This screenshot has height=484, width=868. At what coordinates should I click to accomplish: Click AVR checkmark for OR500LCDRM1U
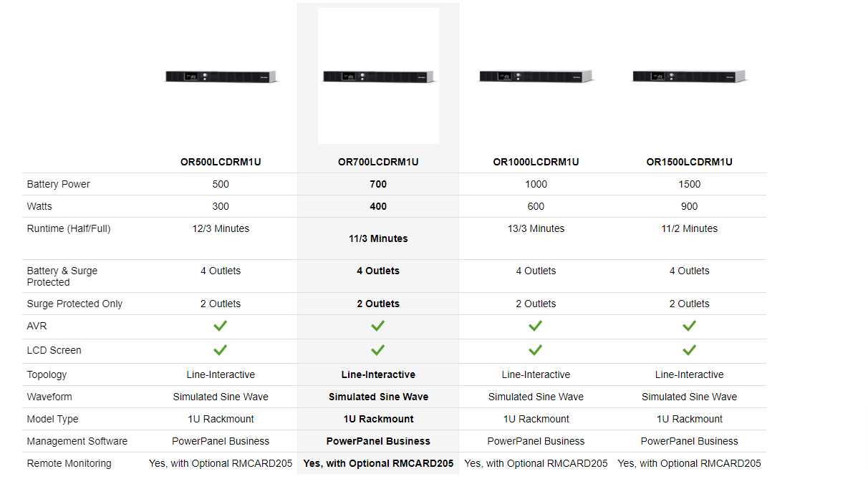click(x=221, y=326)
